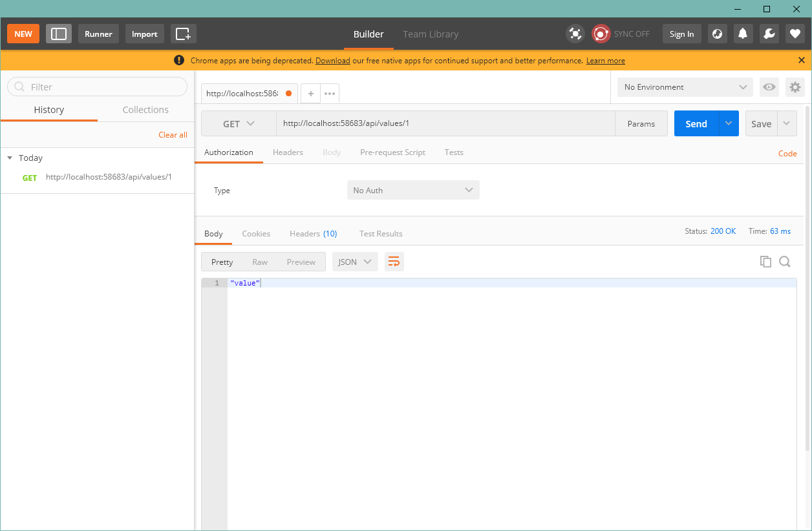Toggle line wrap in response body

pos(394,262)
